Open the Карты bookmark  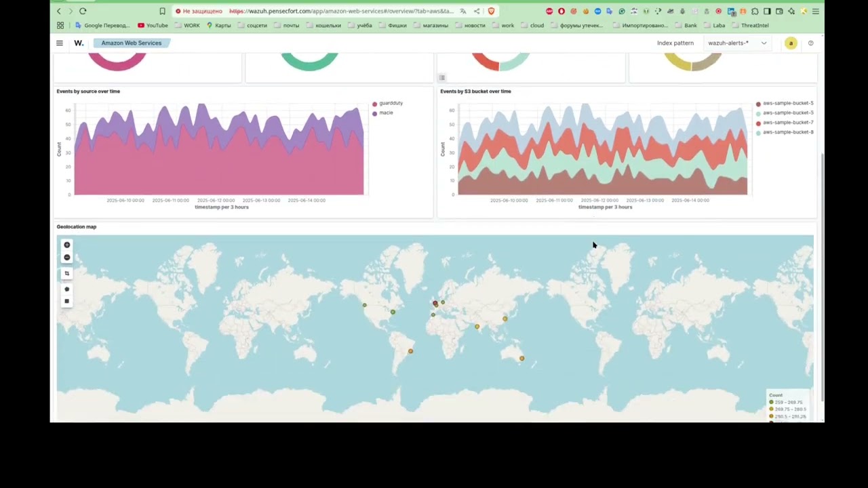tap(218, 25)
